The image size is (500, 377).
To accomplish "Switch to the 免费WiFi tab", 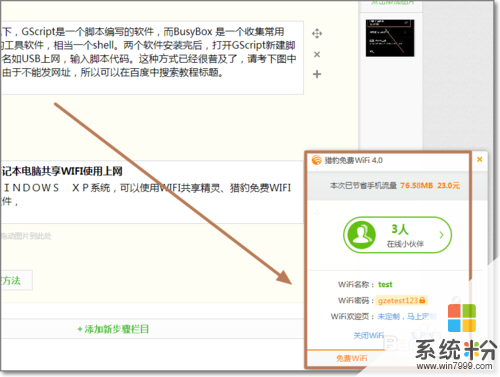I will [x=352, y=358].
